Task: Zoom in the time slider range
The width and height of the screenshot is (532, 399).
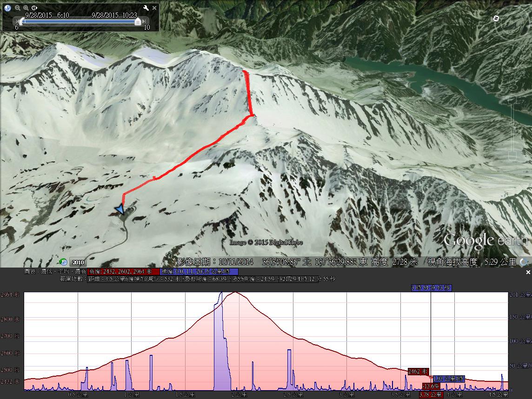Action: tap(26, 8)
